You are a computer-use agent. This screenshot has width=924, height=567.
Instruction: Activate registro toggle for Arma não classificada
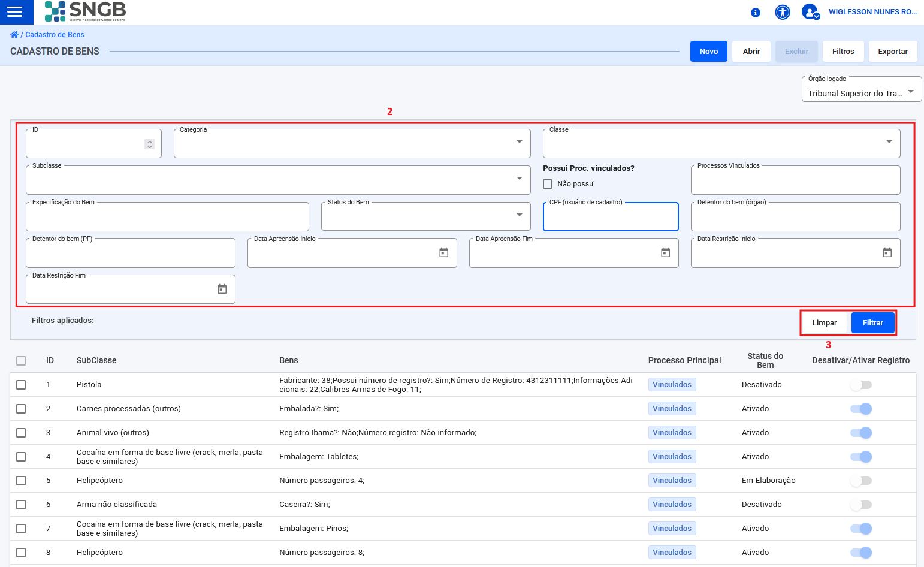tap(861, 505)
